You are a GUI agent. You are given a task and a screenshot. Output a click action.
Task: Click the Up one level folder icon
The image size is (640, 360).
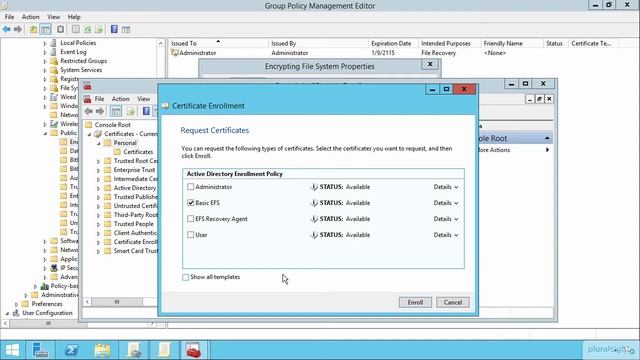pos(33,29)
